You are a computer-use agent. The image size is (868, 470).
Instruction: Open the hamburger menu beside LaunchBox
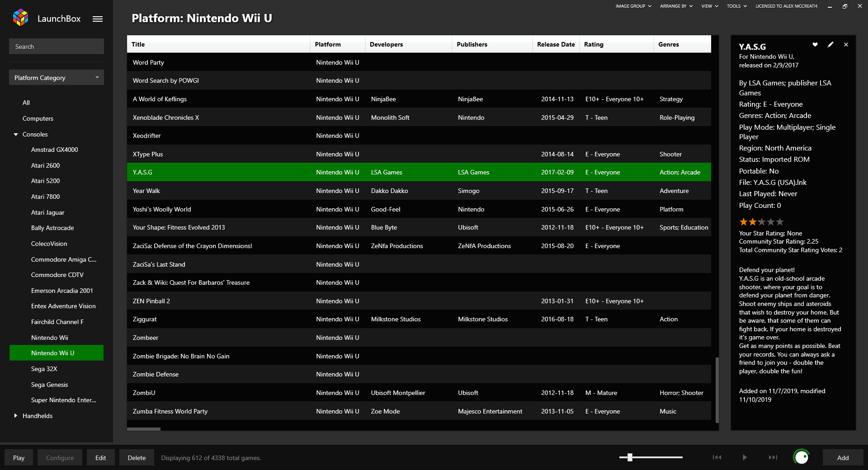click(98, 19)
